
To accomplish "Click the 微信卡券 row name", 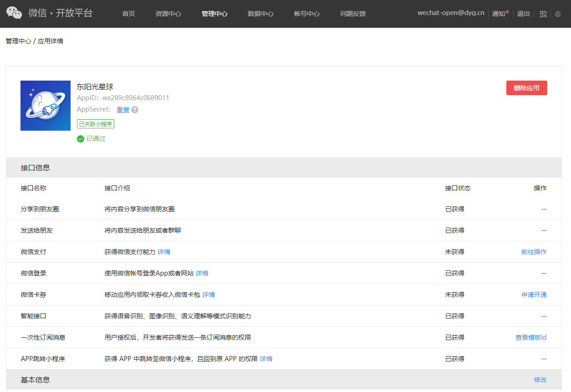I will point(34,295).
